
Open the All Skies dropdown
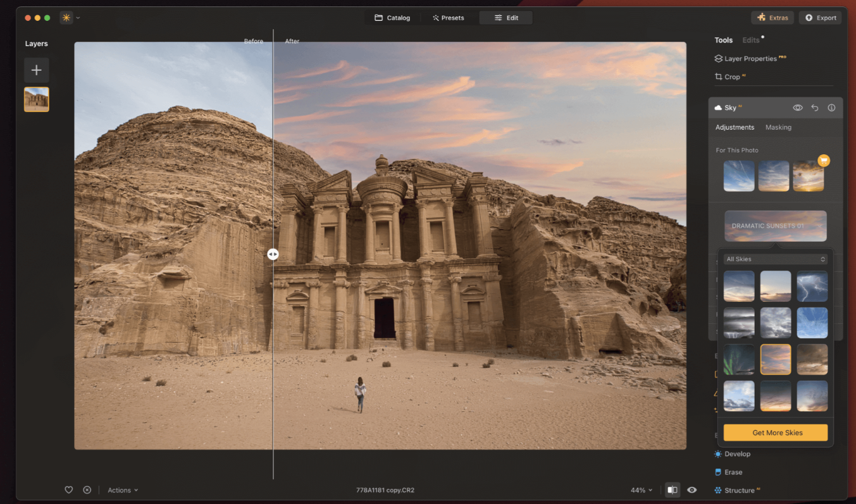click(x=776, y=259)
